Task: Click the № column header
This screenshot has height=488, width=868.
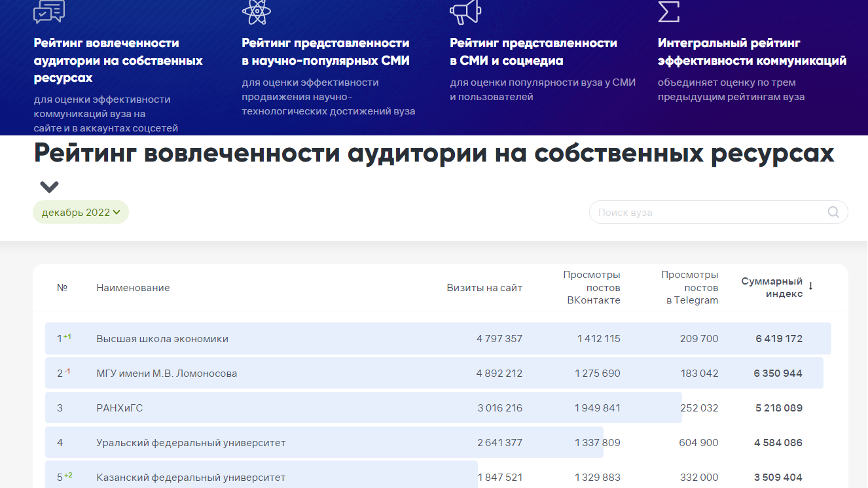Action: click(x=62, y=288)
